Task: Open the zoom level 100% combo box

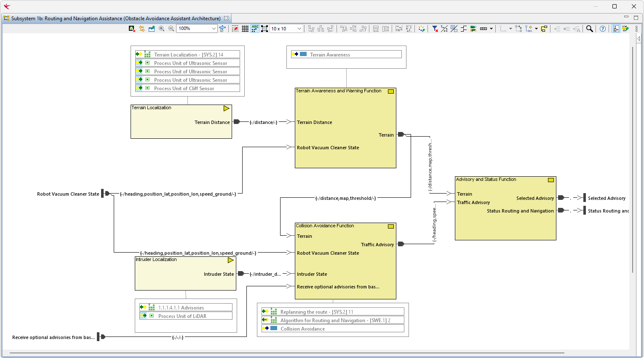Action: coord(197,29)
